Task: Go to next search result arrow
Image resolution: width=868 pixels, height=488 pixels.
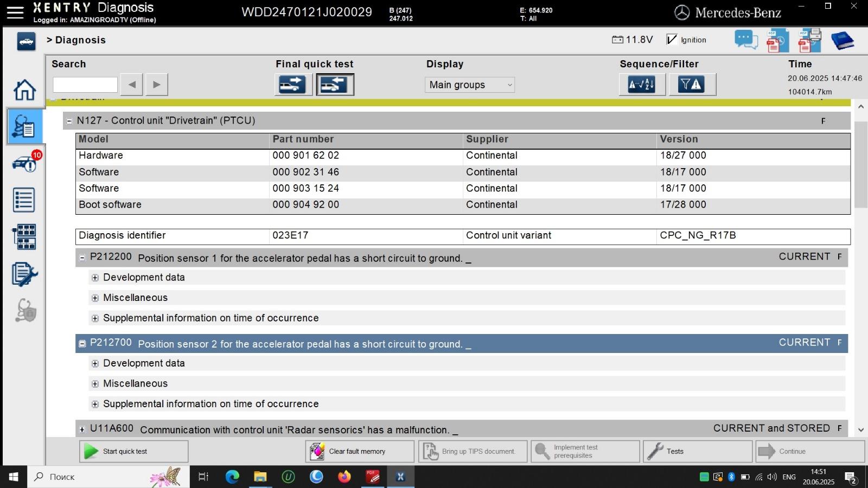Action: [157, 85]
